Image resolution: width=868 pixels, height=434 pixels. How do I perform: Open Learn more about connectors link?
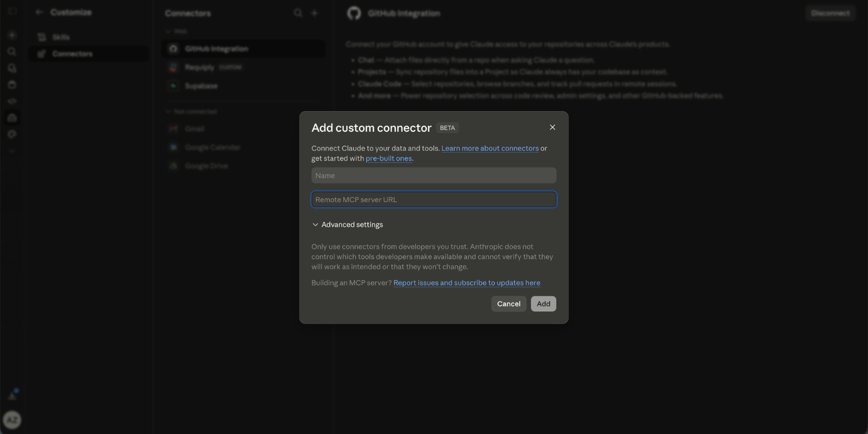[490, 148]
